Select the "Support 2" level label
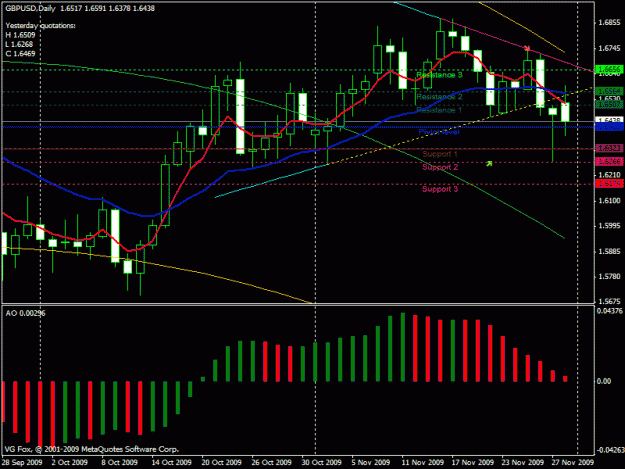 (440, 167)
